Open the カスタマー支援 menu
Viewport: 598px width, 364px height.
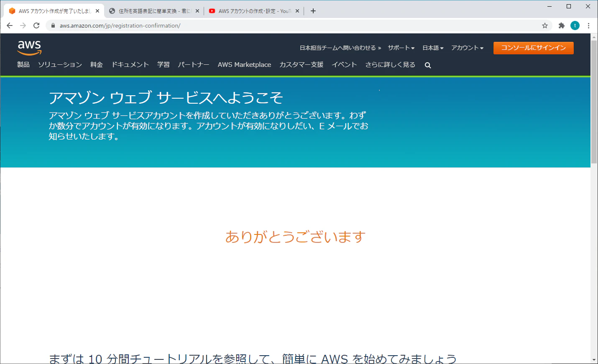[x=302, y=64]
